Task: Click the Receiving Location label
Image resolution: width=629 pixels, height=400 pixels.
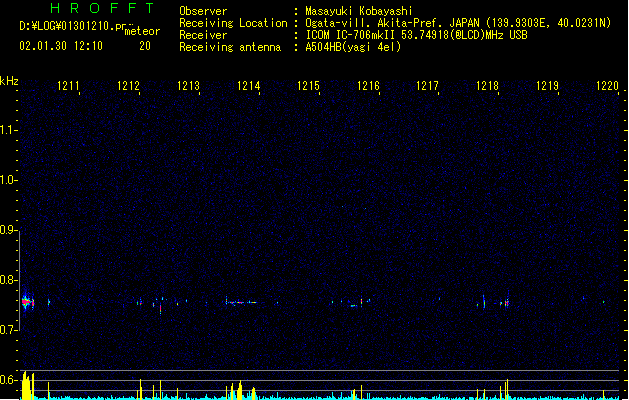Action: pos(233,23)
